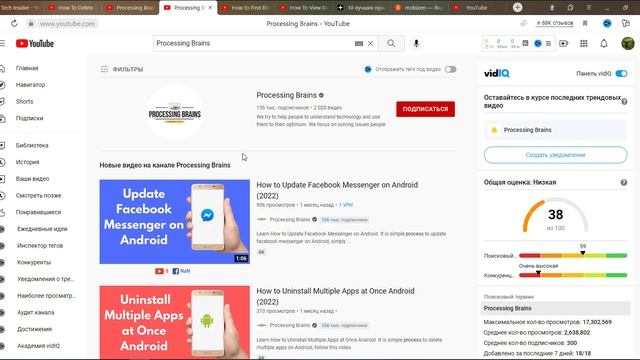Open the Update Facebook Messenger video thumbnail
This screenshot has height=360, width=640.
[x=175, y=222]
